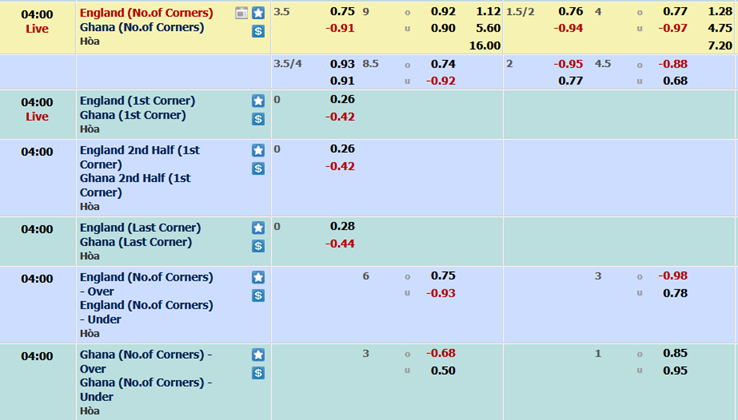
Task: Favorite the England (1st Corner) match with star
Action: pyautogui.click(x=258, y=101)
